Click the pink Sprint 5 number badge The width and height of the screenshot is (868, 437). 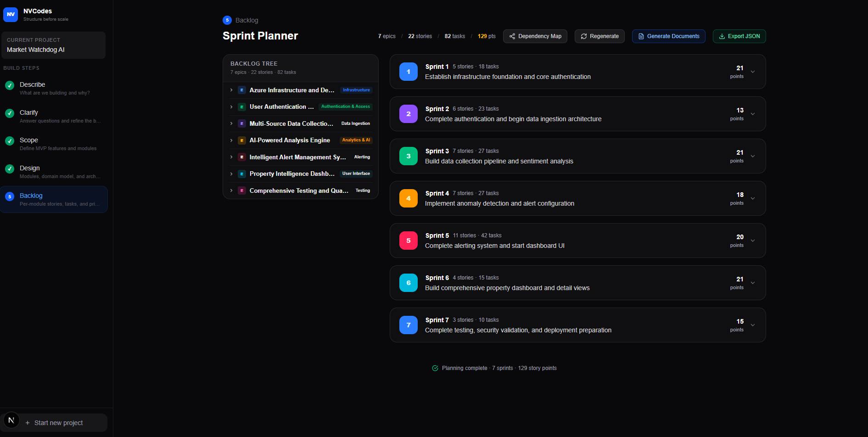tap(408, 240)
